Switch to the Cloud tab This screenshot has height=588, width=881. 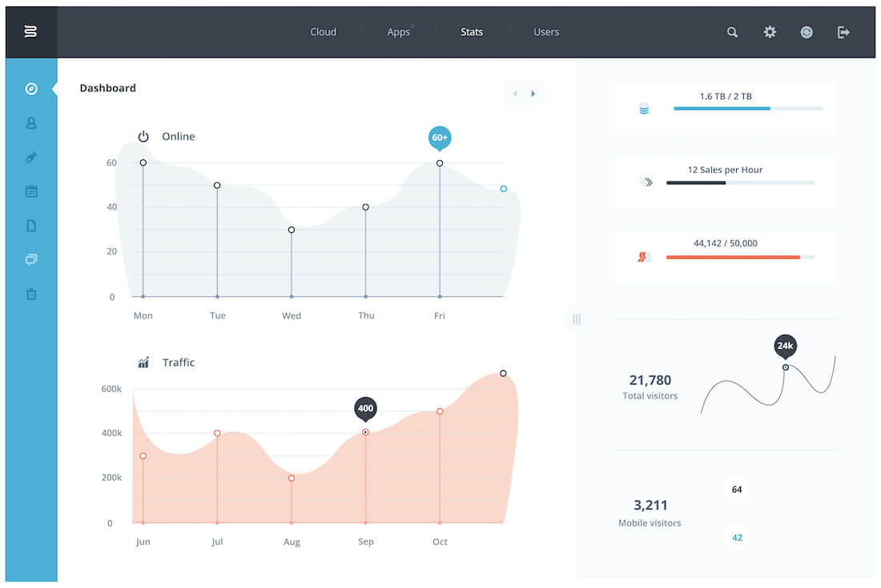tap(323, 32)
